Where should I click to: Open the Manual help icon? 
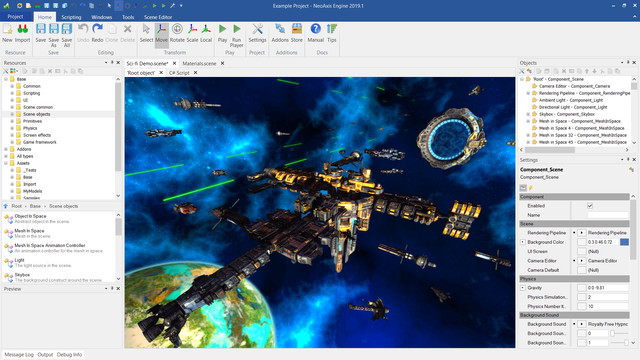pos(316,33)
